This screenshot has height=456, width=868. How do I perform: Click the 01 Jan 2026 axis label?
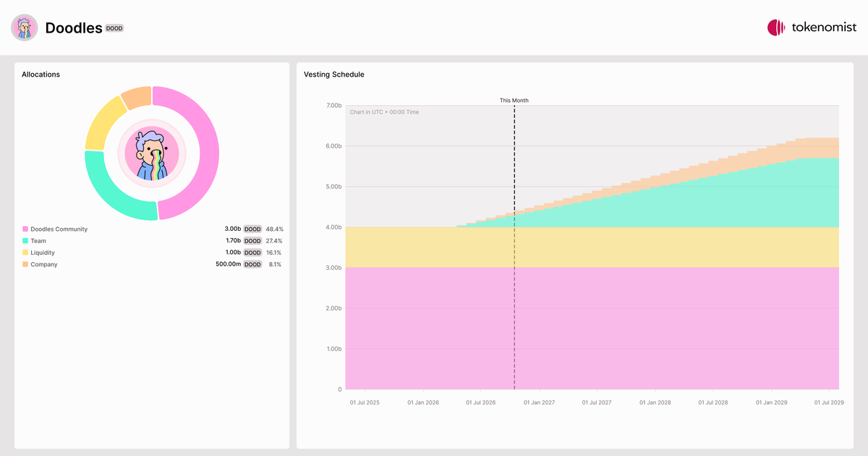coord(423,402)
